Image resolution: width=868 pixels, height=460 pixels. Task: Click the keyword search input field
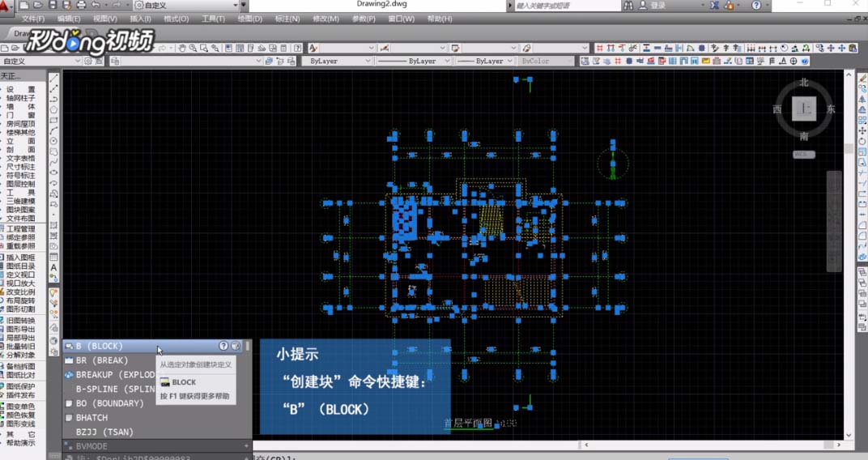(566, 5)
